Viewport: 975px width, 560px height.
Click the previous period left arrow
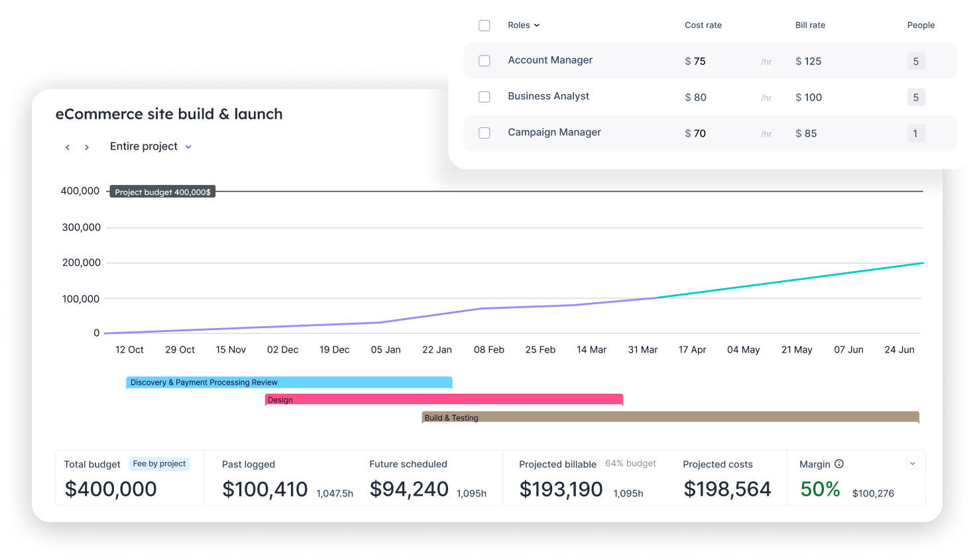pyautogui.click(x=68, y=147)
